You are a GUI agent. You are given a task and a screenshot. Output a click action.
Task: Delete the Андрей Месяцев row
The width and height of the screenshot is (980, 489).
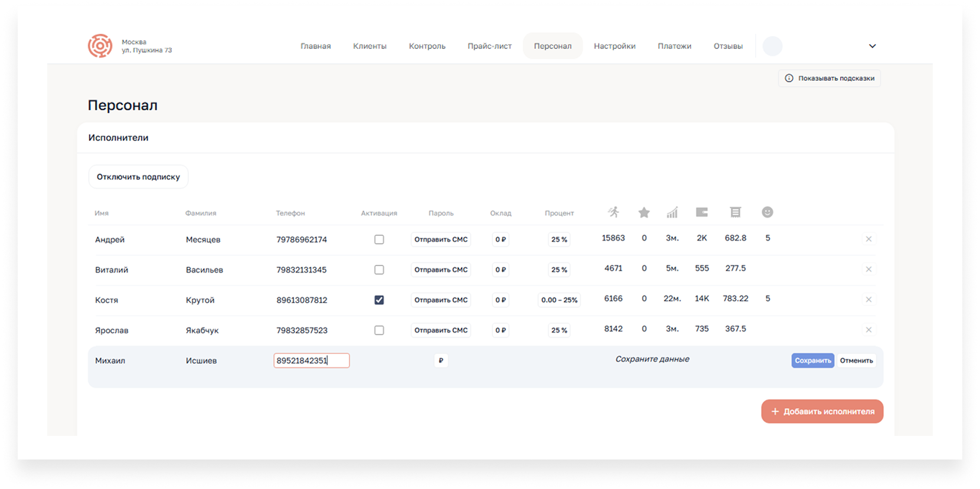[x=868, y=239]
